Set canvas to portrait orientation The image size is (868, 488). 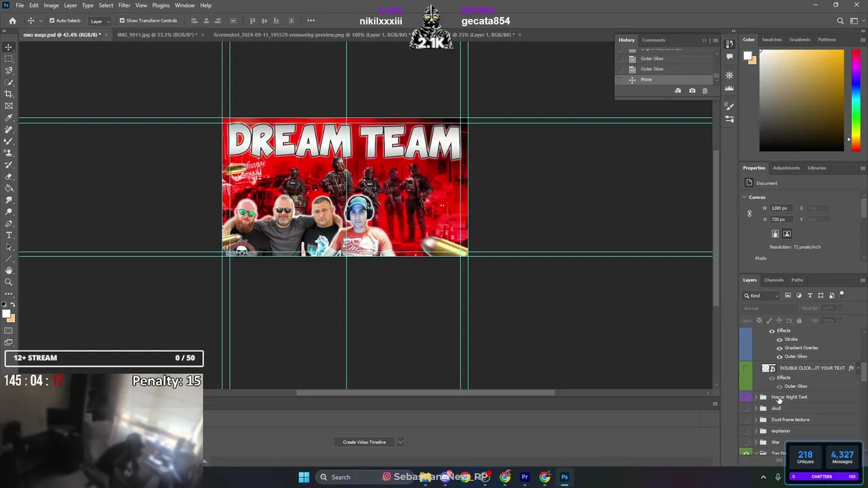775,234
